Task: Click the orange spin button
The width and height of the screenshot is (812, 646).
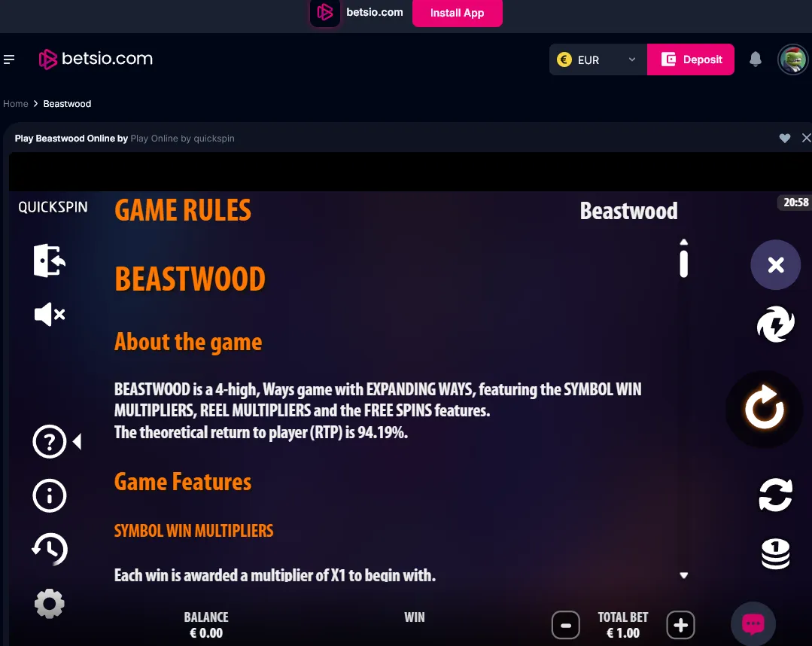Action: tap(765, 409)
